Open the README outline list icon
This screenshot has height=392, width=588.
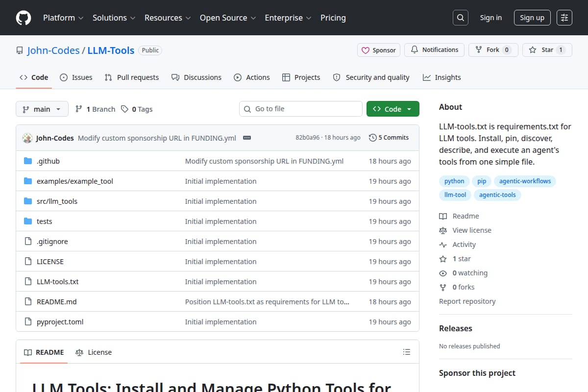[406, 352]
